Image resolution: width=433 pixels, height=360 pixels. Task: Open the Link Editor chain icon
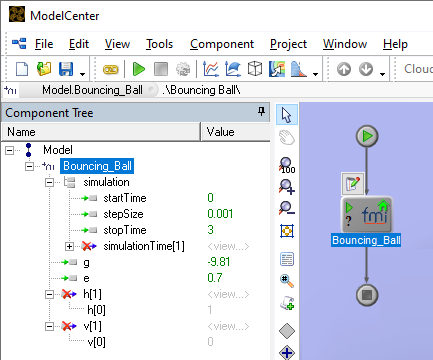point(111,69)
